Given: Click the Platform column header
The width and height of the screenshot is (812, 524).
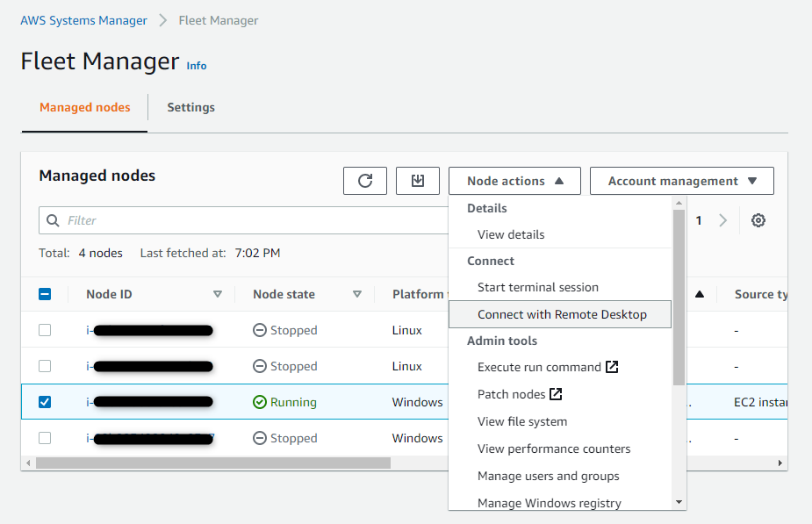Looking at the screenshot, I should (x=420, y=294).
